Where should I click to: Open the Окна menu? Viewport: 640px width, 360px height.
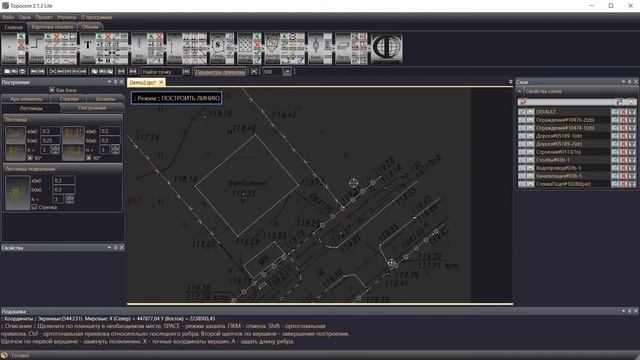click(24, 17)
